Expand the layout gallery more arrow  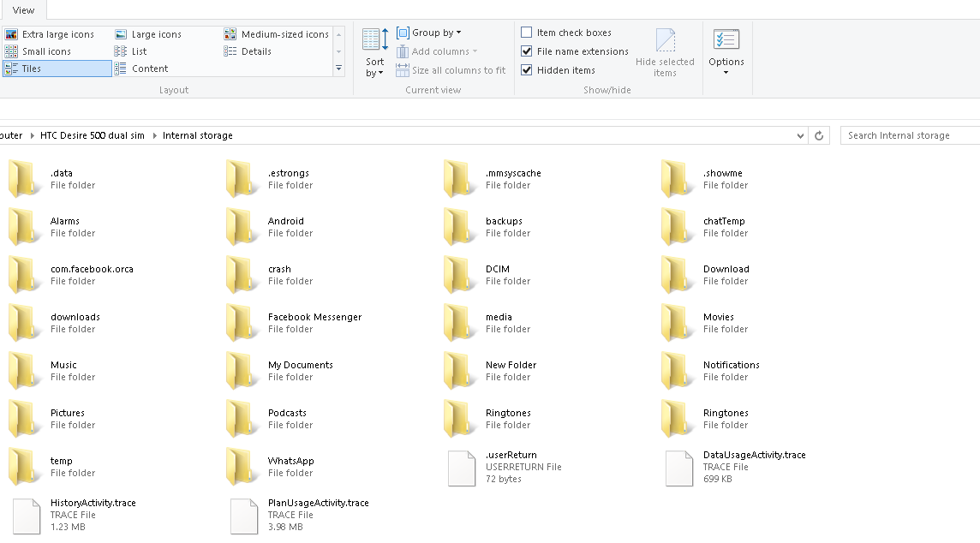tap(338, 69)
